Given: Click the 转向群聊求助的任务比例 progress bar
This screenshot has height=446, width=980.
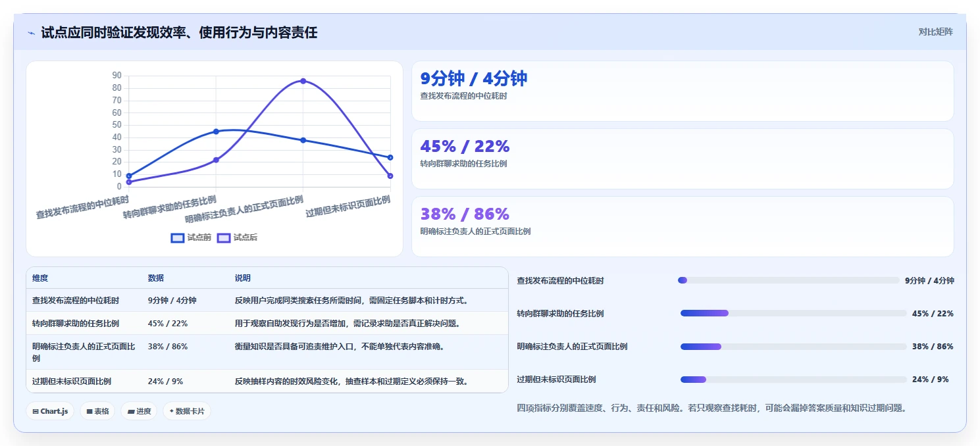Looking at the screenshot, I should point(794,313).
